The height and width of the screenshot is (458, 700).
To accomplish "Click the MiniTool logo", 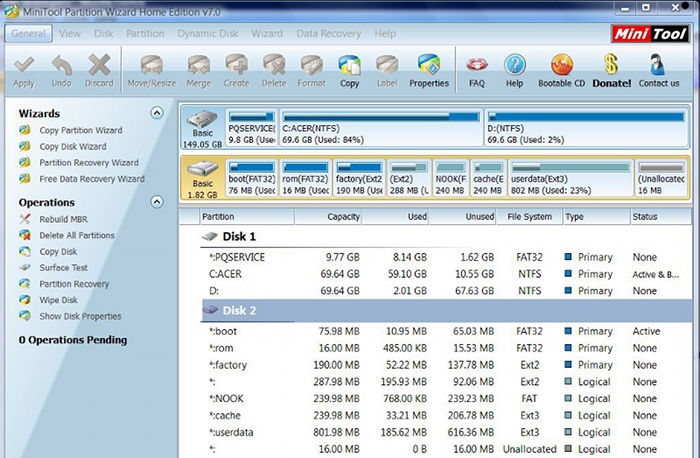I will pyautogui.click(x=650, y=33).
